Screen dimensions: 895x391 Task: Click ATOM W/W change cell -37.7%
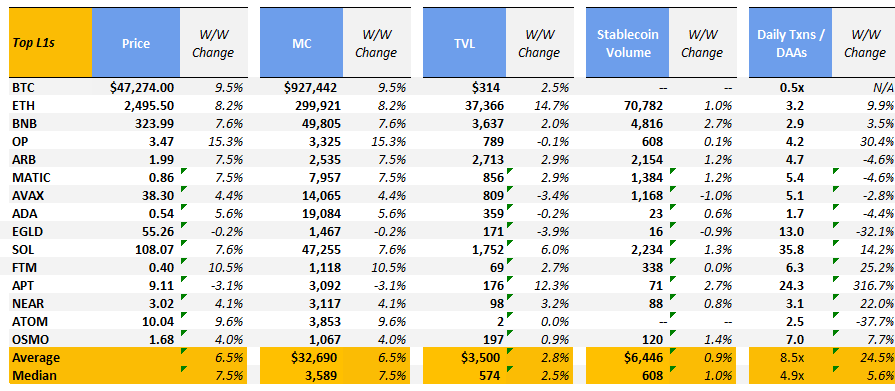coord(876,322)
